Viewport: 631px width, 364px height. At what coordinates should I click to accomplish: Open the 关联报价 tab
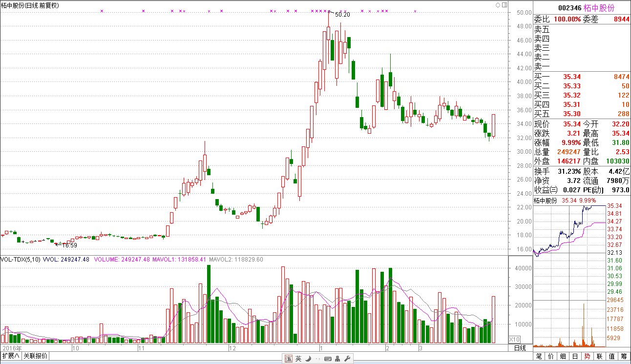[36, 356]
